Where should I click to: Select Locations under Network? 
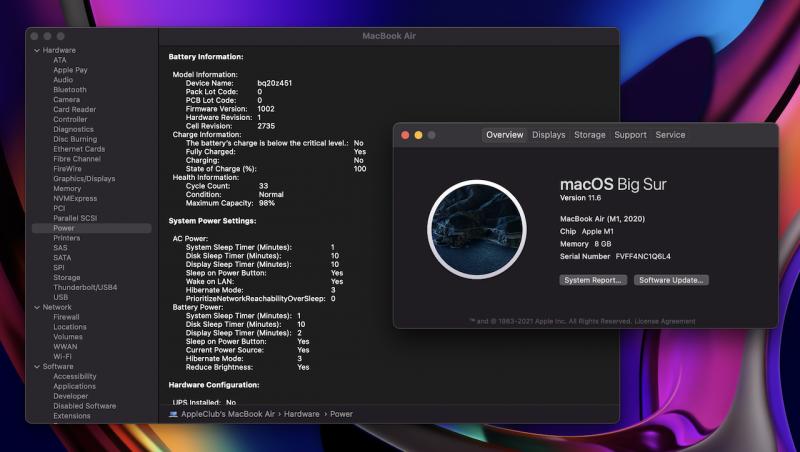(x=70, y=327)
